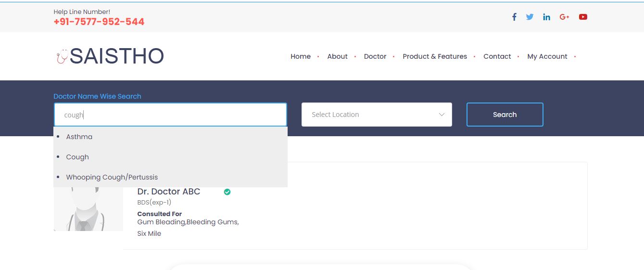Screen dimensions: 644x270
Task: Pick the Whooping Cough/Pertussis suggestion
Action: [112, 177]
